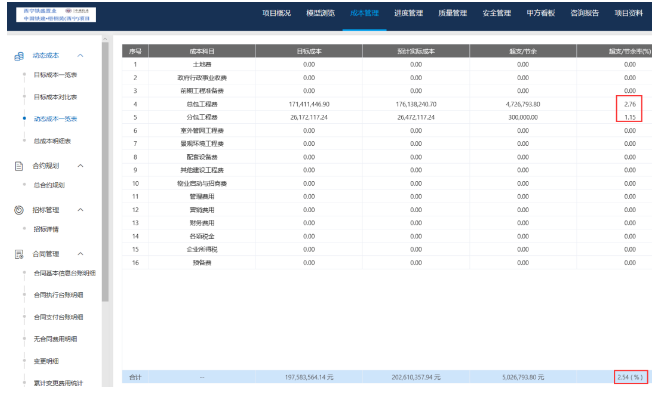
Task: Click the sidebar scrollbar up arrow
Action: pos(105,39)
